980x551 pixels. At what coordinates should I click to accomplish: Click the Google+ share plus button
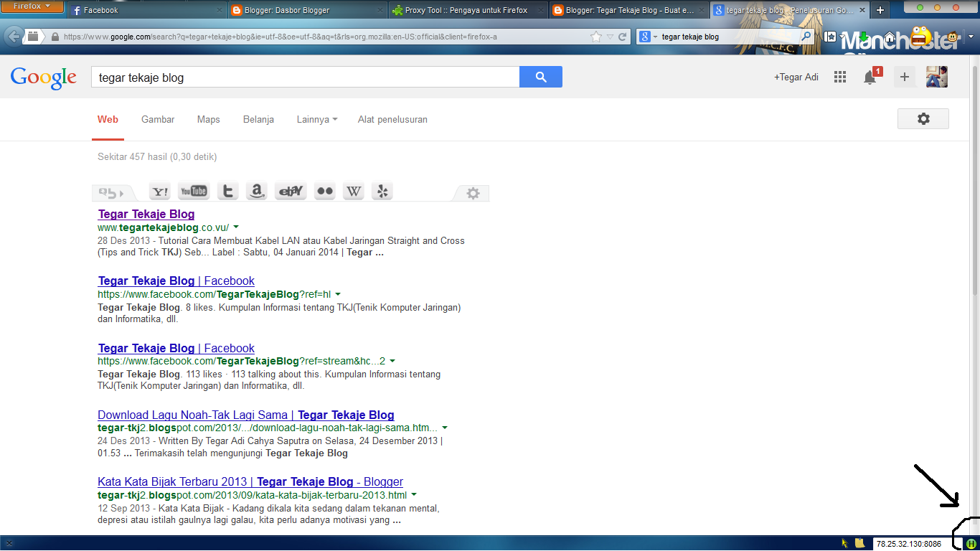(905, 77)
